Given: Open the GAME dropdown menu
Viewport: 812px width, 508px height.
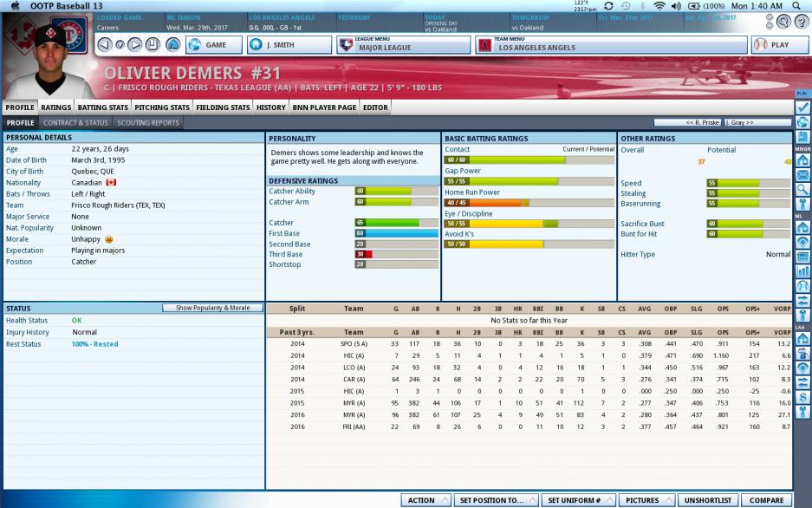Looking at the screenshot, I should coord(214,44).
